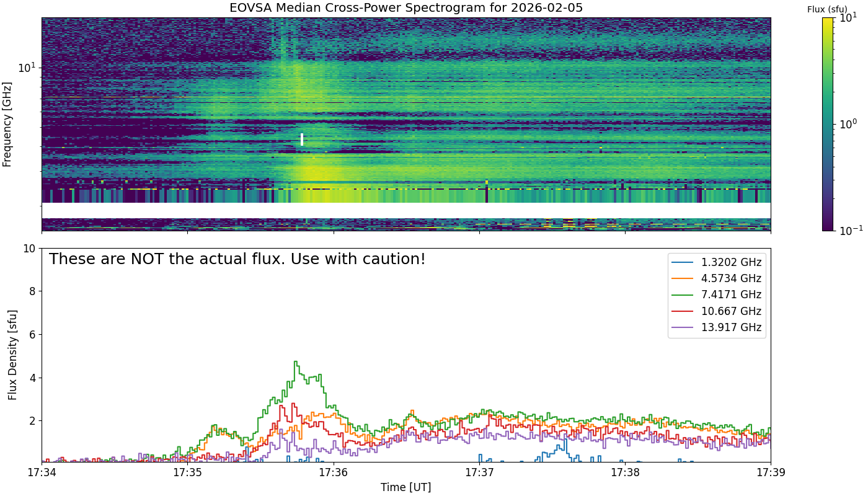Click the 17:37 time axis tick label
The image size is (868, 496).
[x=479, y=472]
